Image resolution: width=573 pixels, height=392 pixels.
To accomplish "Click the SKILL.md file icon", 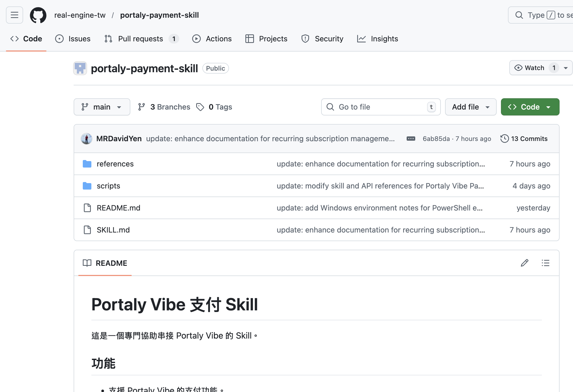I will point(87,230).
